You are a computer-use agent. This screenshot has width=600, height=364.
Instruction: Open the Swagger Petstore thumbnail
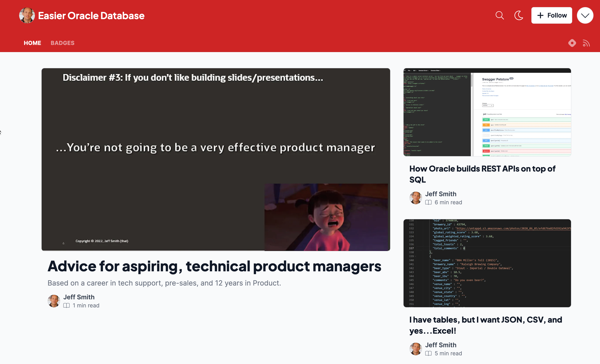(487, 112)
